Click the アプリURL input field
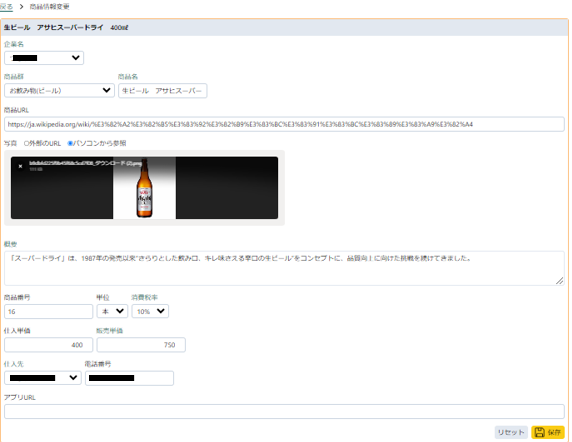The image size is (572, 442). 284,411
